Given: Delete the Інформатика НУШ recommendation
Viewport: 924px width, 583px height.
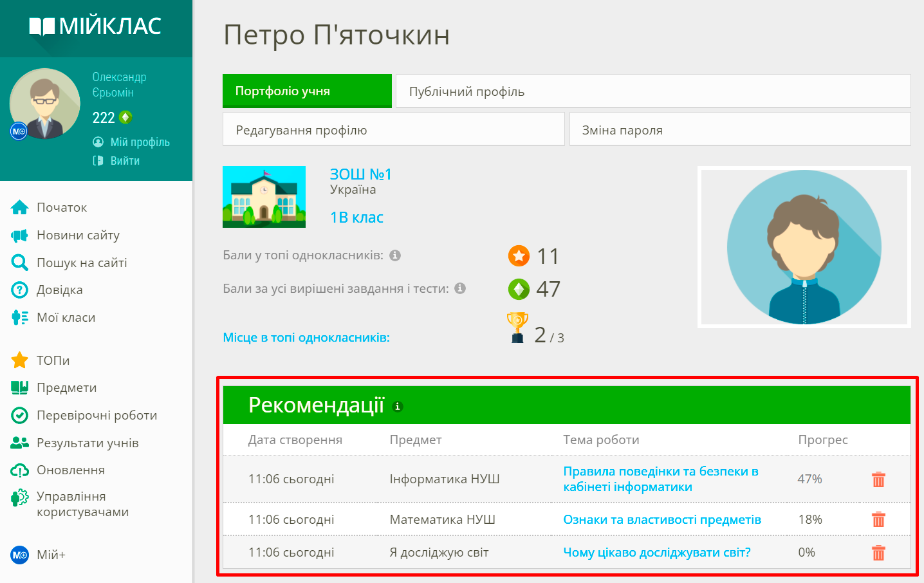Looking at the screenshot, I should pyautogui.click(x=878, y=479).
